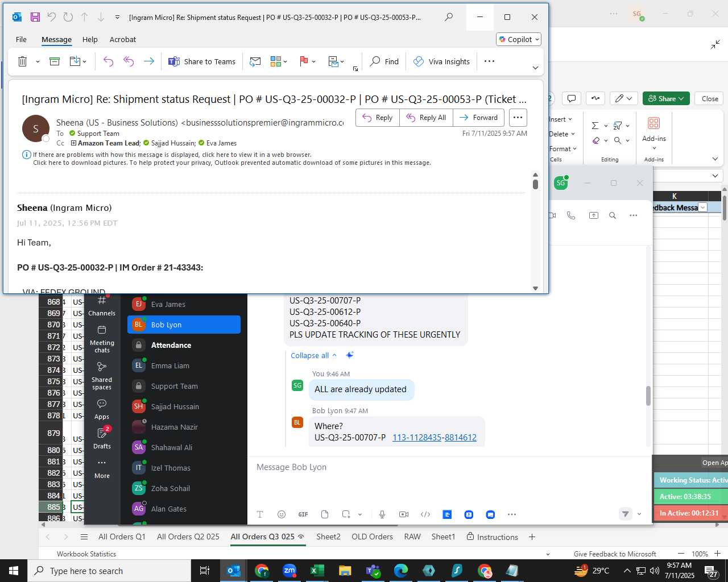This screenshot has width=728, height=582.
Task: Click the Reply arrow icon in Outlook ribbon
Action: pos(108,61)
